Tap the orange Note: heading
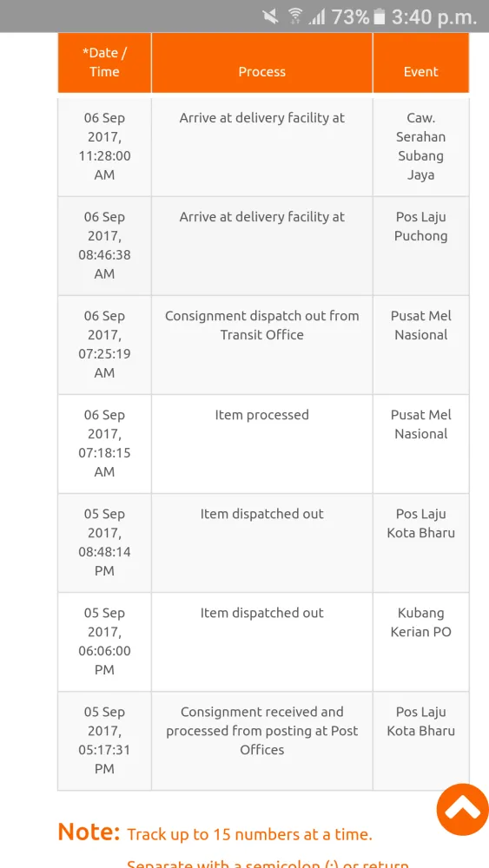 coord(89,832)
